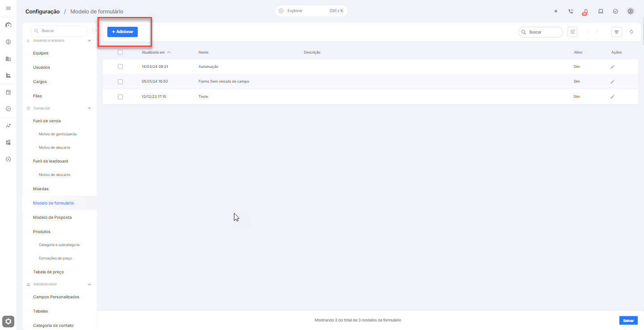Click the blue Salvar button

click(x=628, y=321)
